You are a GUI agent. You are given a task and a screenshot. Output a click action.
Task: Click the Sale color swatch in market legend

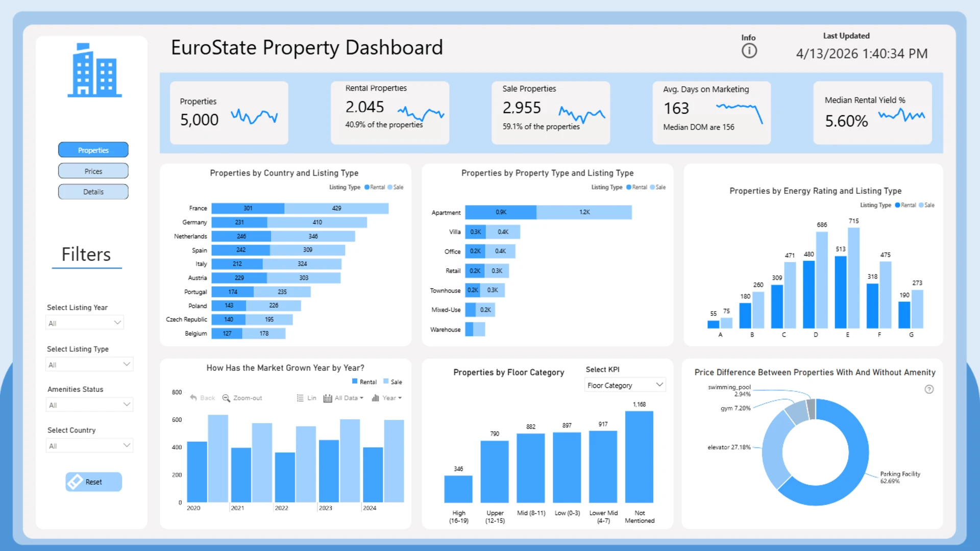386,382
